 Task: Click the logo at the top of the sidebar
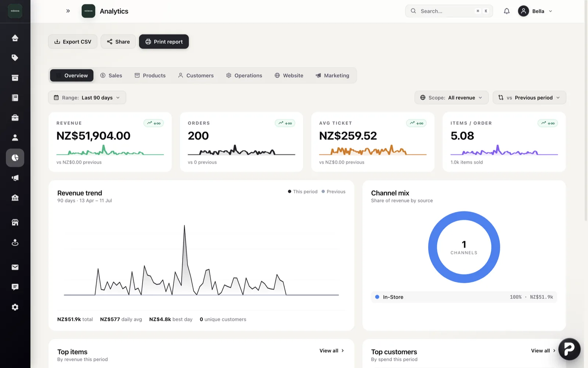click(x=15, y=11)
